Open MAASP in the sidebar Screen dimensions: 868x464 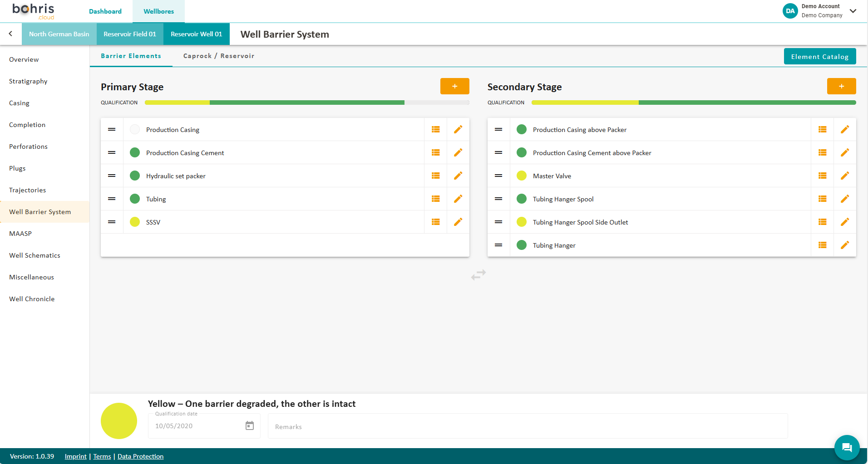click(x=20, y=234)
